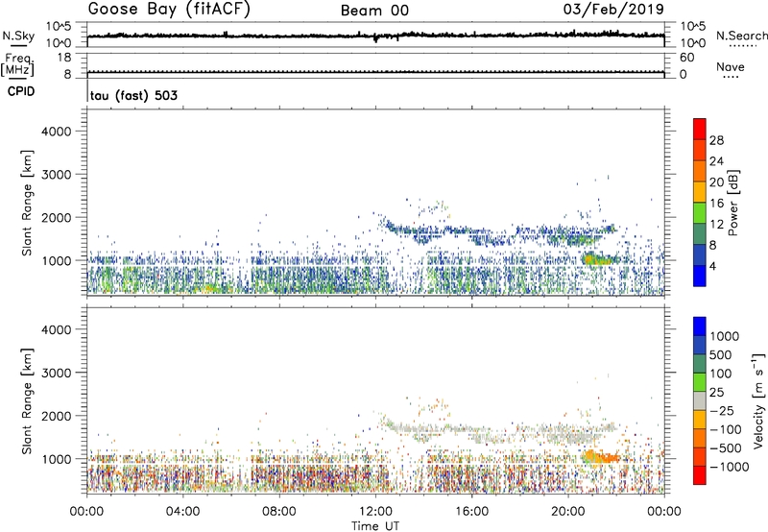Click the 18 tick on frequency axis
Image resolution: width=768 pixels, height=532 pixels.
pos(64,58)
